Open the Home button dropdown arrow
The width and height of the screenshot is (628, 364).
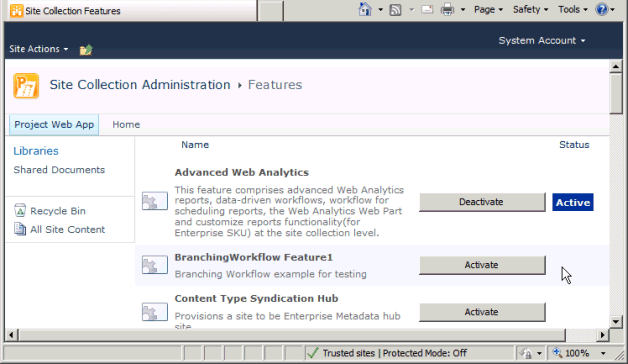click(x=380, y=10)
